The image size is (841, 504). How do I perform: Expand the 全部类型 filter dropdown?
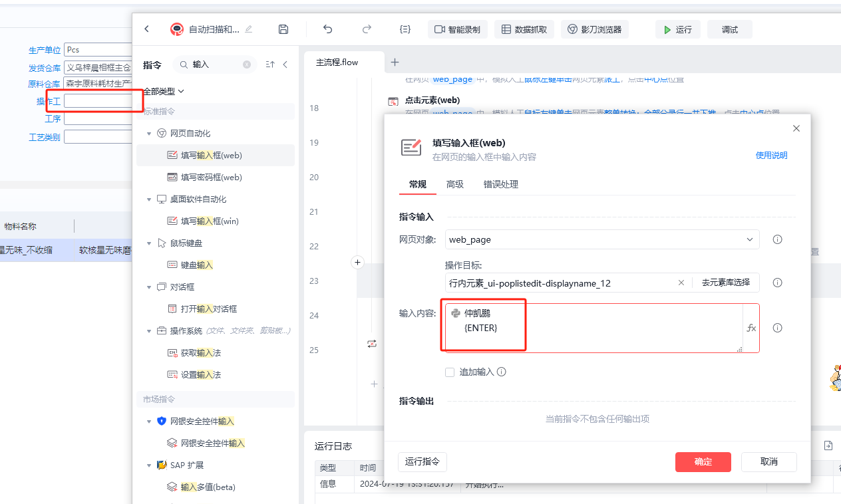164,91
